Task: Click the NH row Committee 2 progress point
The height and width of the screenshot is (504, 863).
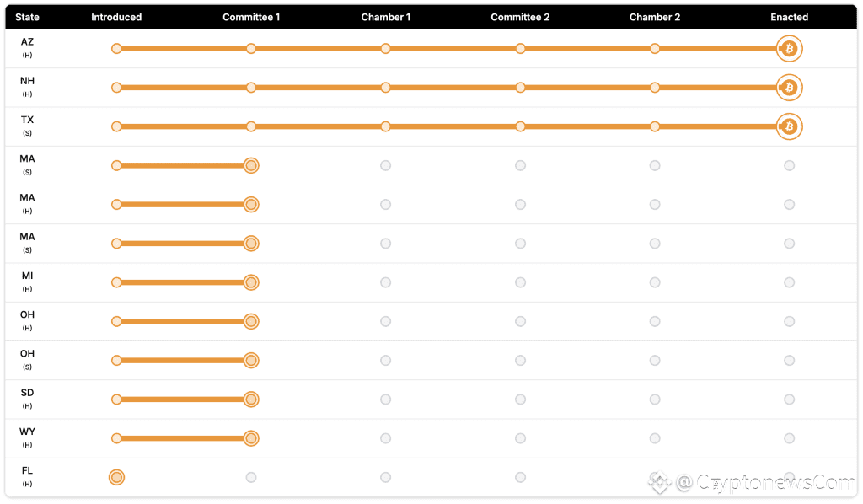Action: pos(520,88)
